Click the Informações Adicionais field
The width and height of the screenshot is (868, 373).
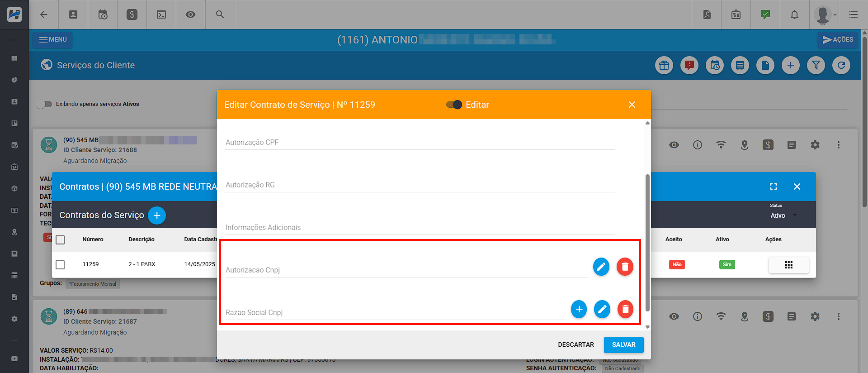420,227
